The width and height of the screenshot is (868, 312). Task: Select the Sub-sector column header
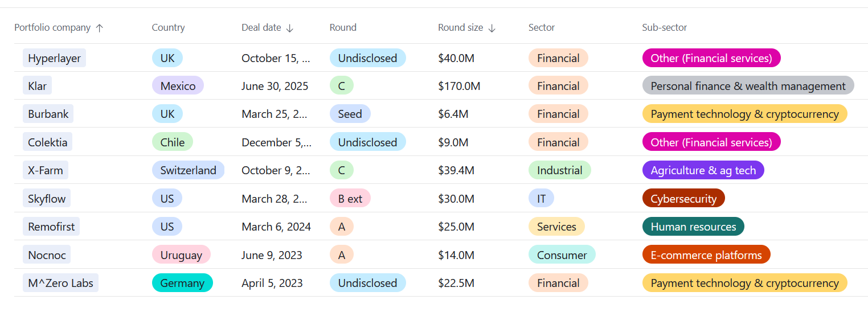(664, 27)
